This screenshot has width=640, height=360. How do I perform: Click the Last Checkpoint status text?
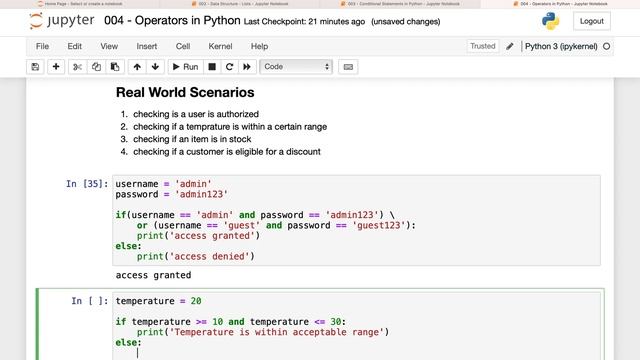[304, 22]
